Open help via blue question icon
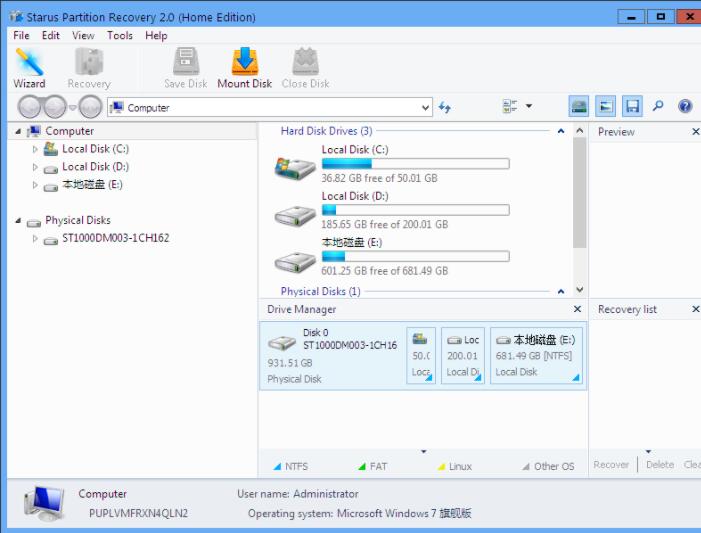The height and width of the screenshot is (533, 701). coord(685,106)
